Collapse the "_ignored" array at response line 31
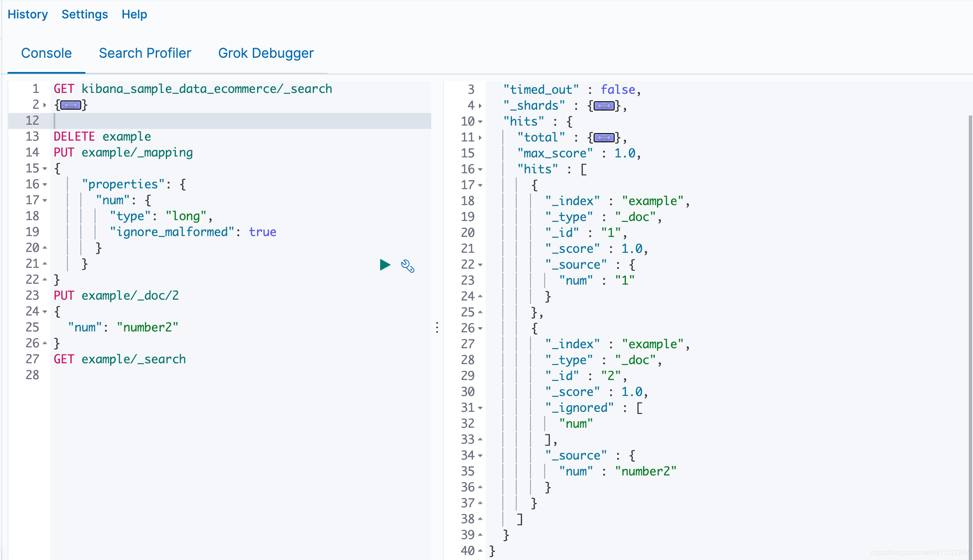The height and width of the screenshot is (560, 973). pos(480,408)
